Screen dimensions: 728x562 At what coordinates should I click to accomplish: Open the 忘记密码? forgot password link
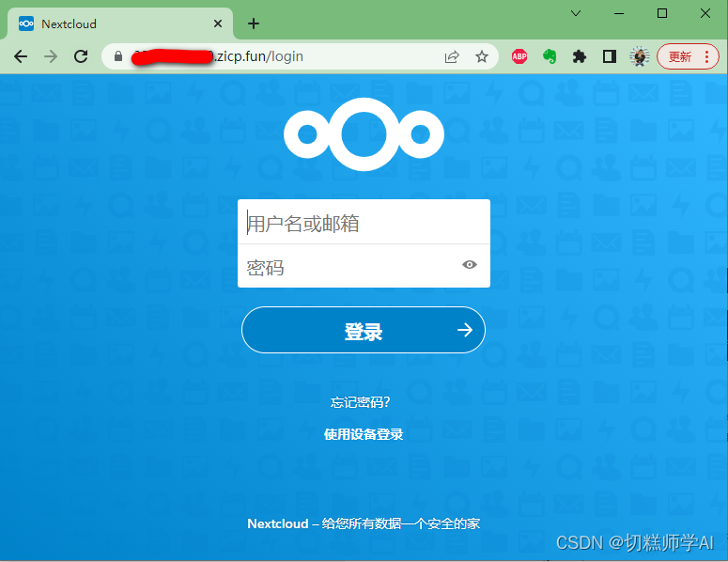(361, 402)
